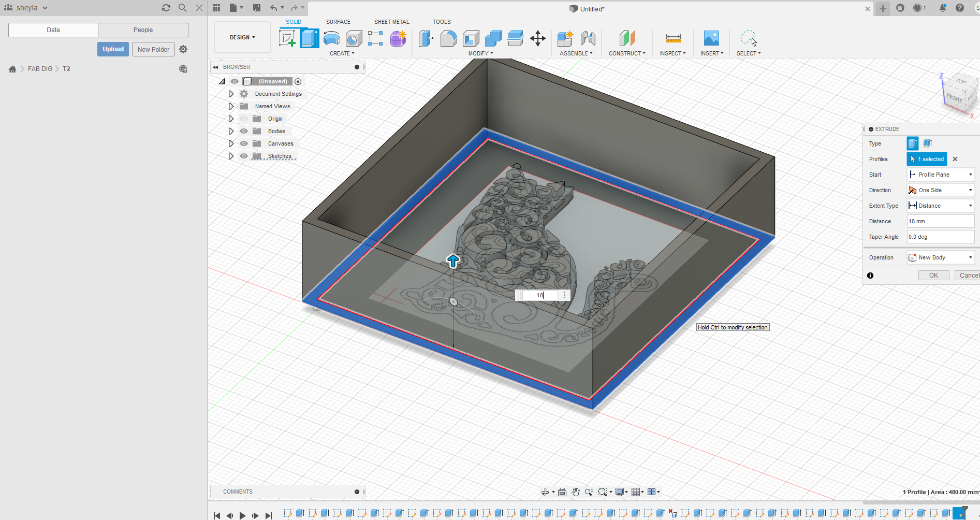Image resolution: width=980 pixels, height=520 pixels.
Task: Click the Distance input field in Extrude
Action: click(940, 221)
